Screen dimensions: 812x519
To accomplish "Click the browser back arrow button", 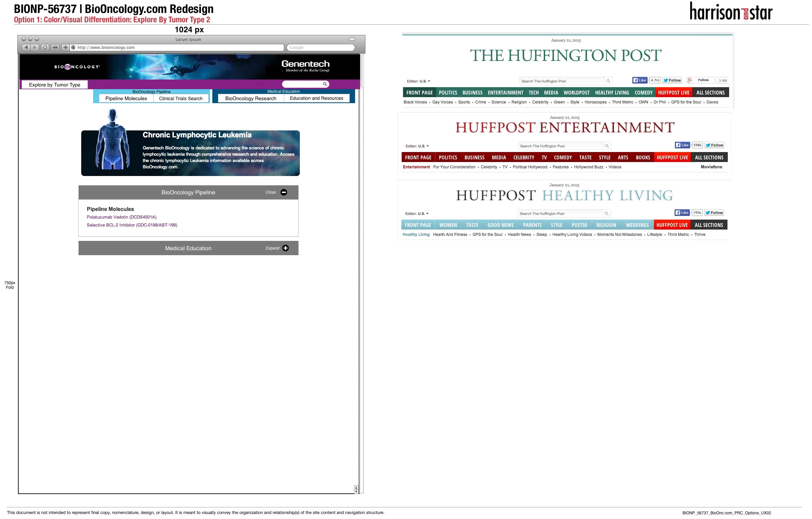I will click(x=26, y=48).
